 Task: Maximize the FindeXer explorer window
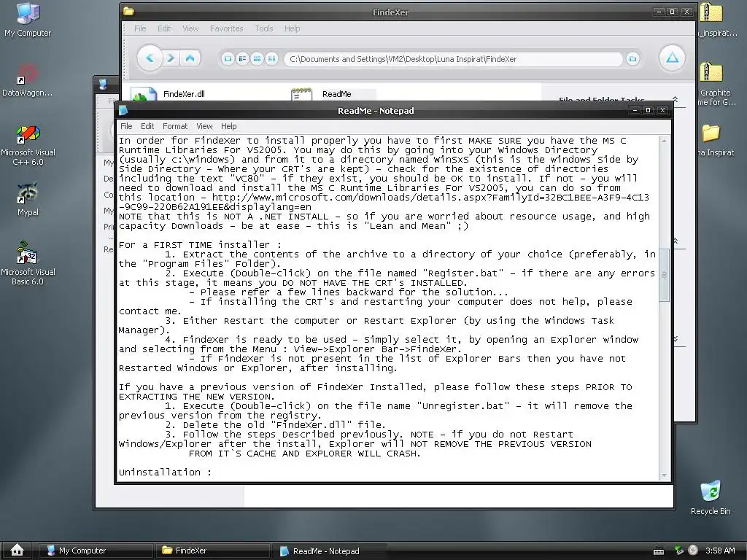(672, 12)
